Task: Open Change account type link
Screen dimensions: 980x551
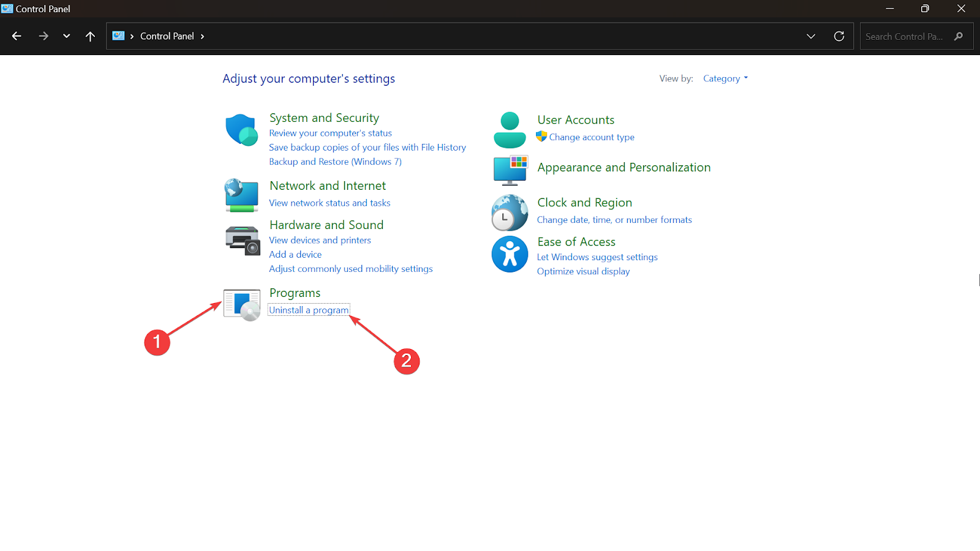Action: (592, 137)
